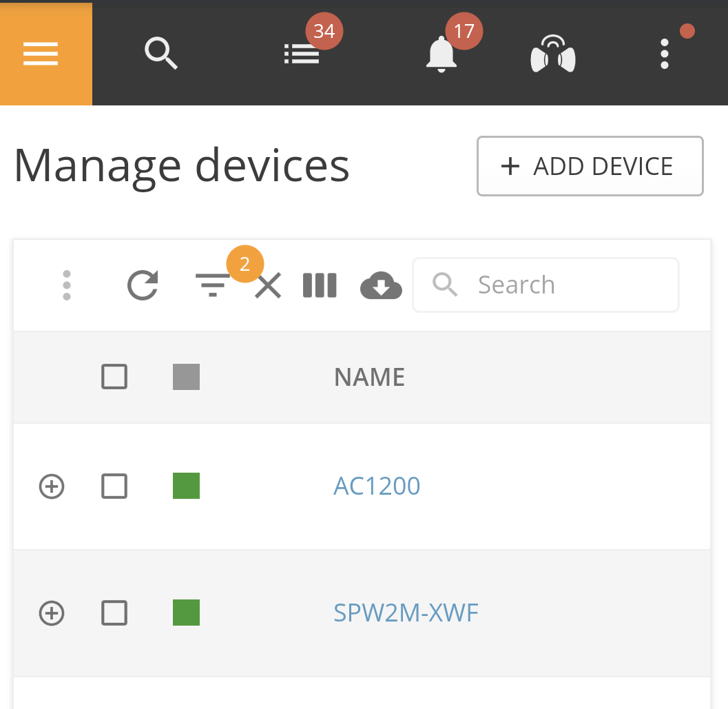
Task: Open the AC1200 device page
Action: point(377,486)
